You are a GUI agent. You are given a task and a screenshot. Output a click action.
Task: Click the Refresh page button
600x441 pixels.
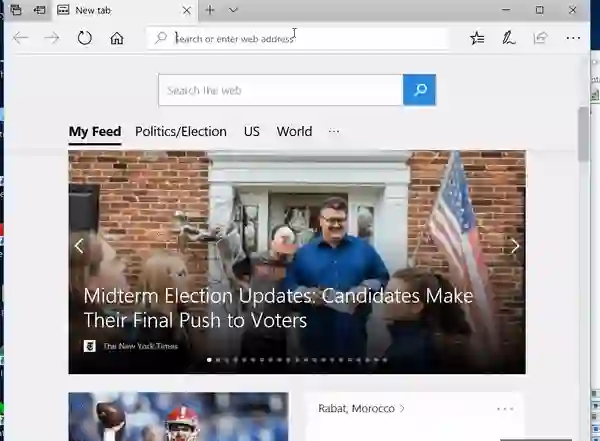[85, 38]
